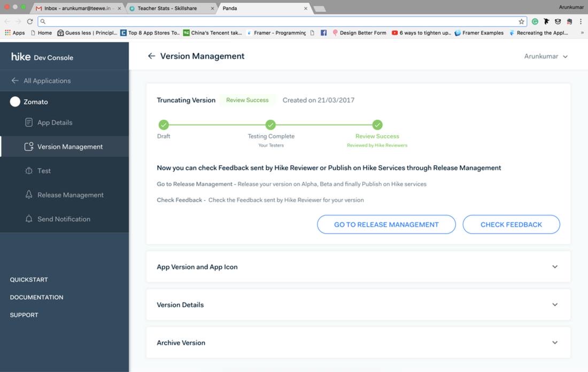Open the DOCUMENTATION link in sidebar

(37, 297)
